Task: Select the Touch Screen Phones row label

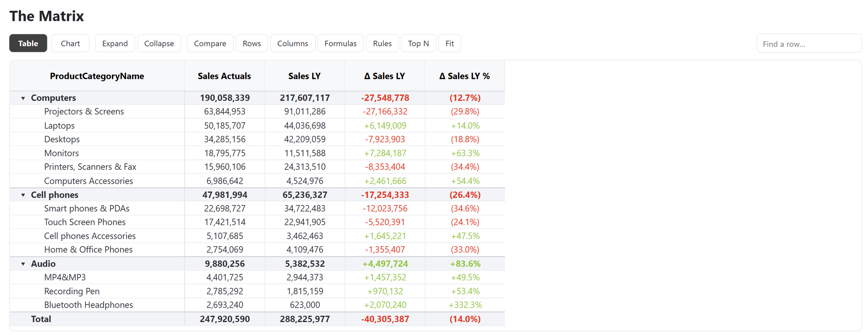Action: click(x=85, y=222)
